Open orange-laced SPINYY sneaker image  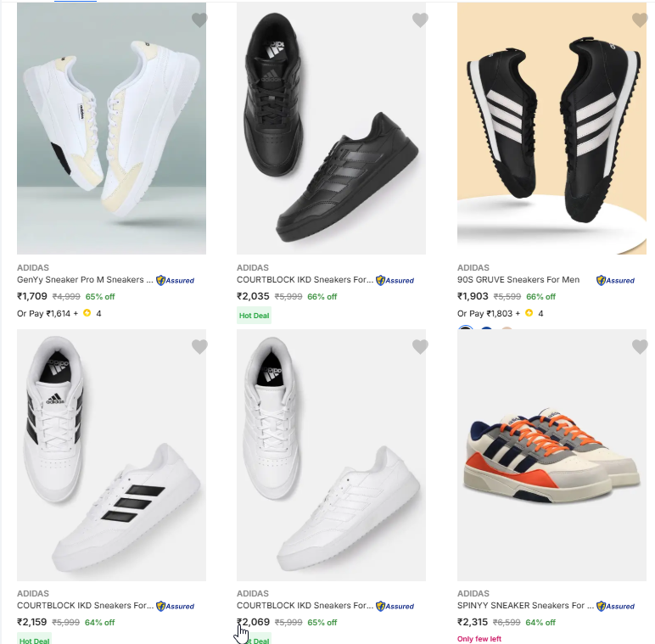tap(551, 454)
